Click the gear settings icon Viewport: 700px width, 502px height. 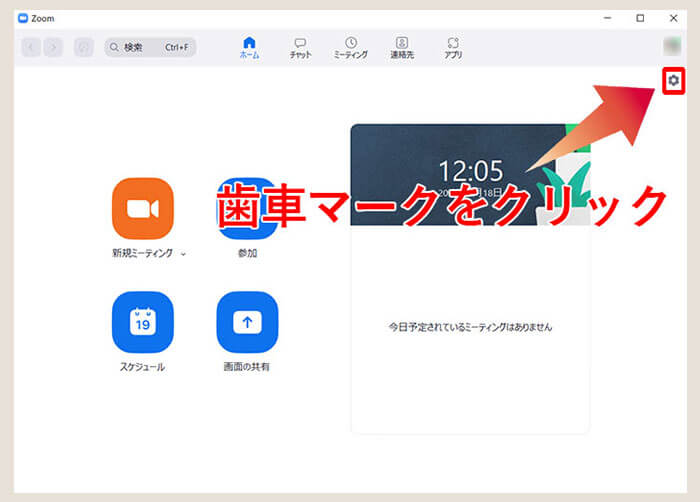(x=673, y=81)
